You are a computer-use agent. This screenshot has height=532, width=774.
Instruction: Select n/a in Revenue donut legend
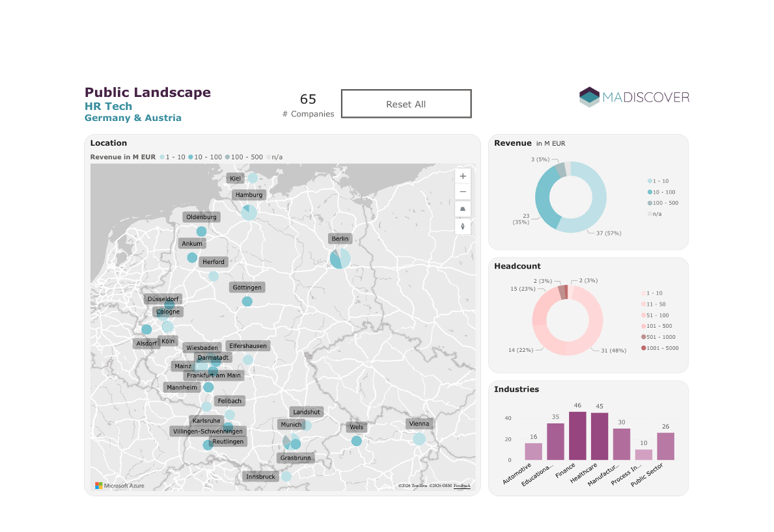(657, 214)
